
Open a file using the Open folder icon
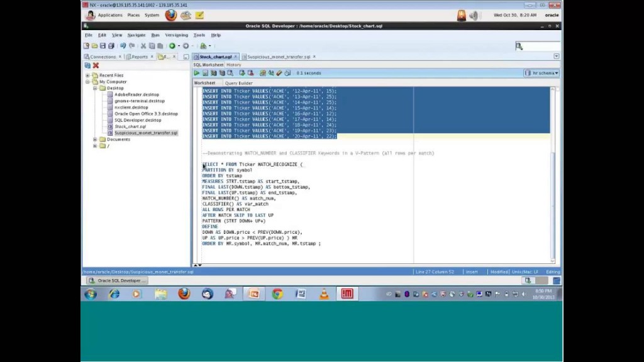pos(94,45)
